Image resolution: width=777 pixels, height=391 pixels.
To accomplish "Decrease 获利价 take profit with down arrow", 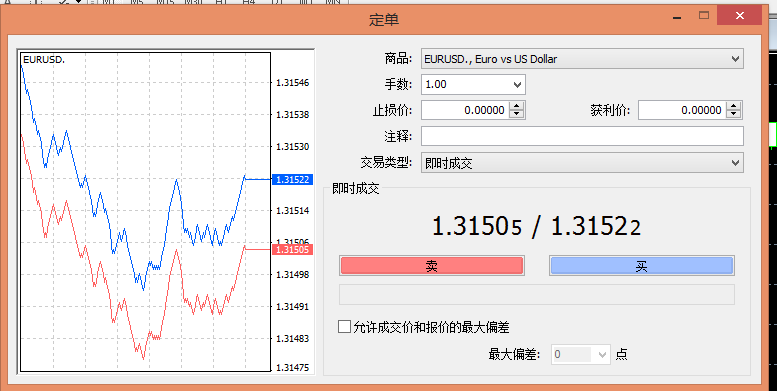I will pyautogui.click(x=734, y=114).
